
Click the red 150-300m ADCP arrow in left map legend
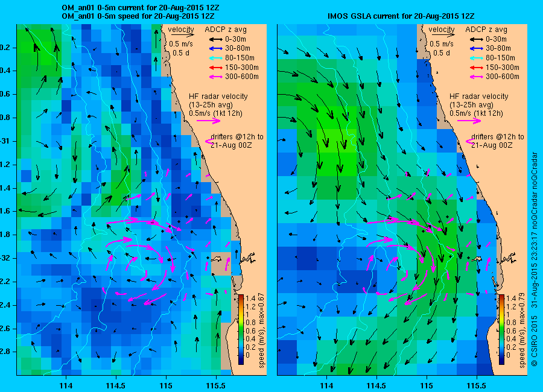tap(216, 68)
